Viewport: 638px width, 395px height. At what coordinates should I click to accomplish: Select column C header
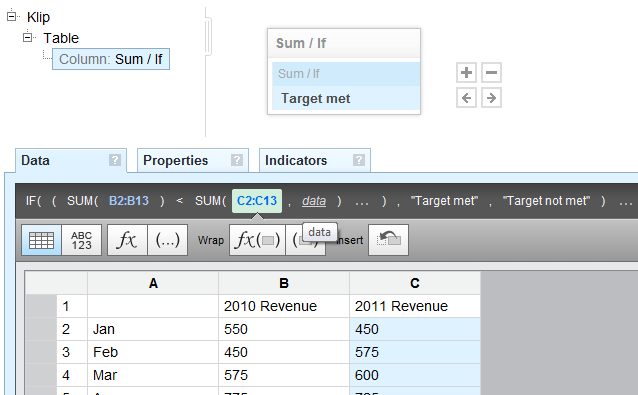[x=415, y=283]
